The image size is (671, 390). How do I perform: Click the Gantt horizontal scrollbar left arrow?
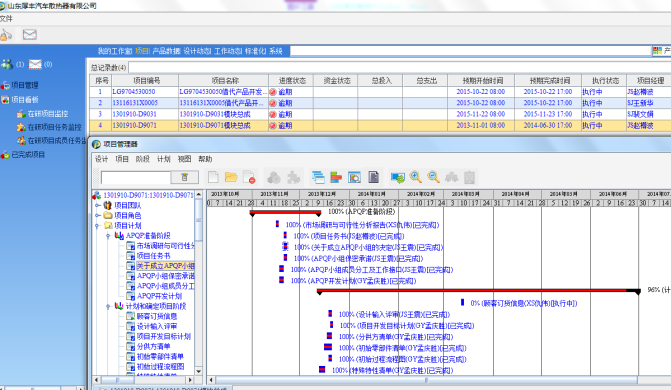click(211, 380)
